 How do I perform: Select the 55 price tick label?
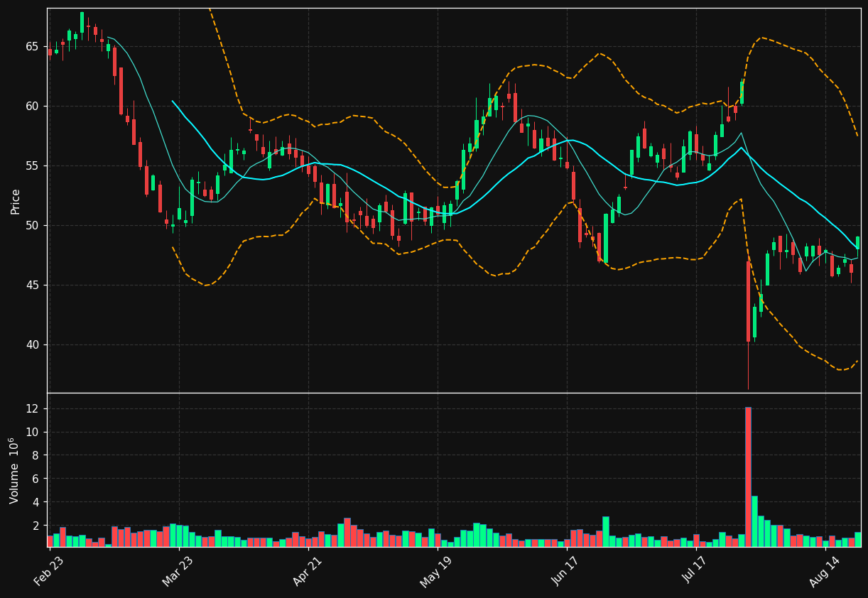(32, 166)
